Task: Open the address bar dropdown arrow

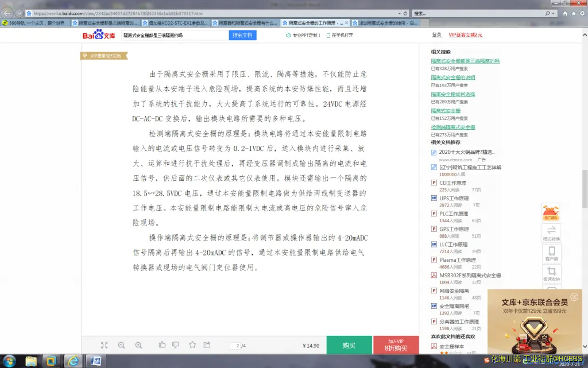Action: (x=399, y=13)
